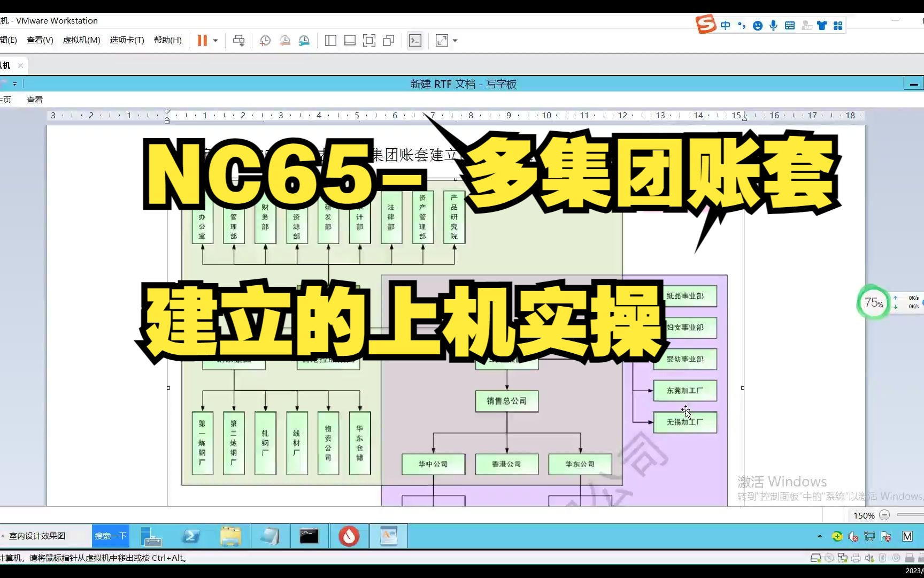Screen dimensions: 924x578
Task: Click the green 360 tray icon
Action: pyautogui.click(x=837, y=536)
